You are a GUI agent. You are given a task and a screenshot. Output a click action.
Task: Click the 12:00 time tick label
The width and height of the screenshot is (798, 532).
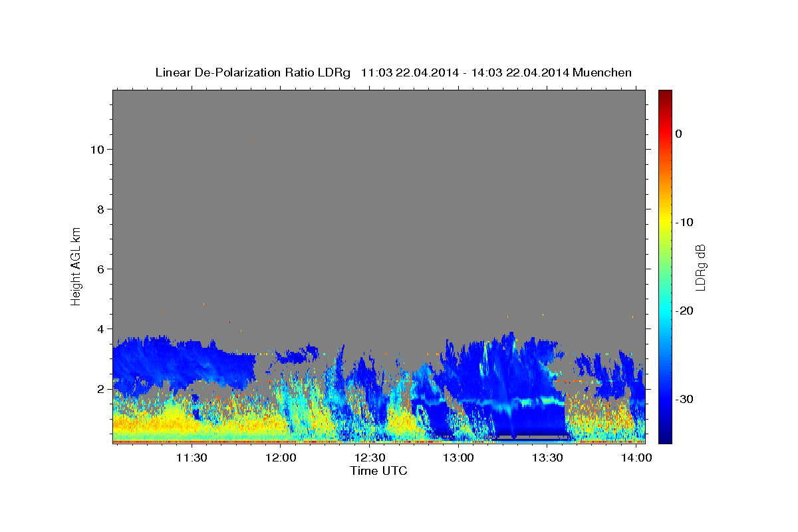(x=281, y=458)
